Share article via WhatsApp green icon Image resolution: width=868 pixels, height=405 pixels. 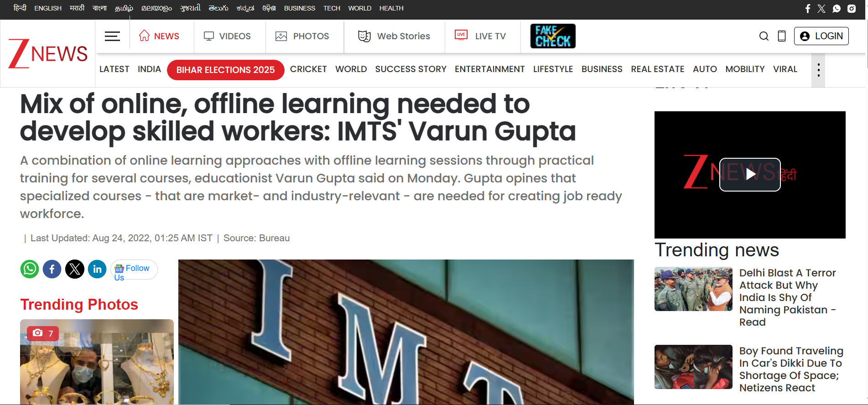pyautogui.click(x=30, y=269)
